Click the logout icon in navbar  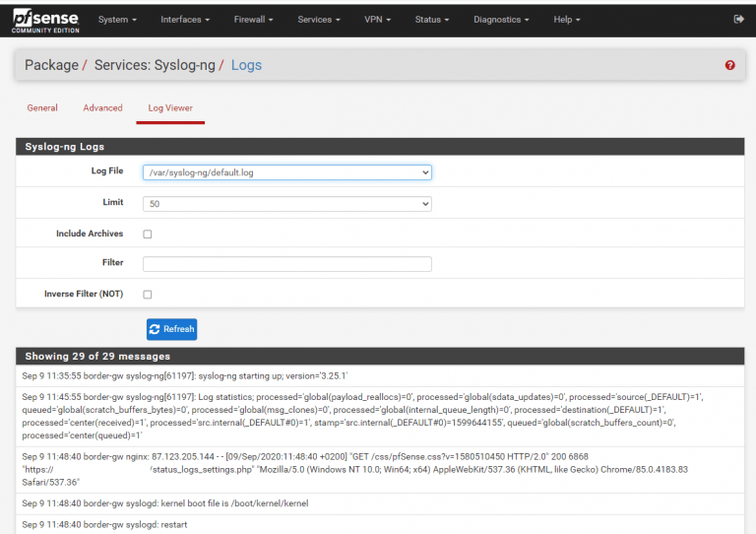coord(738,20)
